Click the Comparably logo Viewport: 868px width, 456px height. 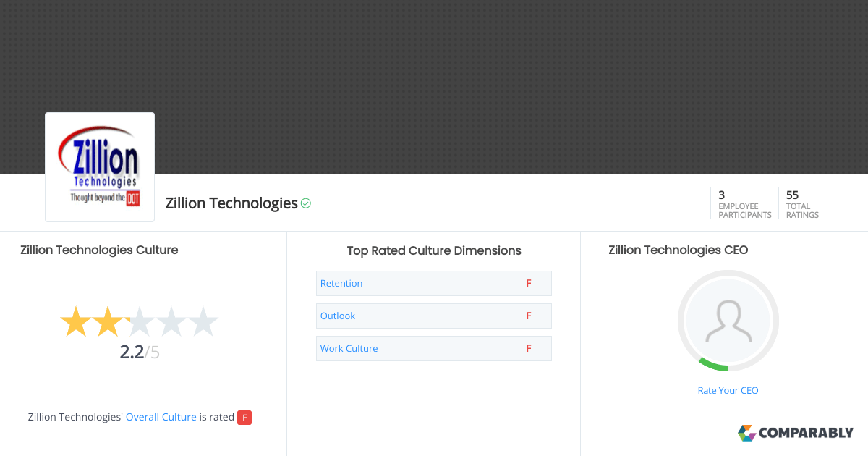796,433
